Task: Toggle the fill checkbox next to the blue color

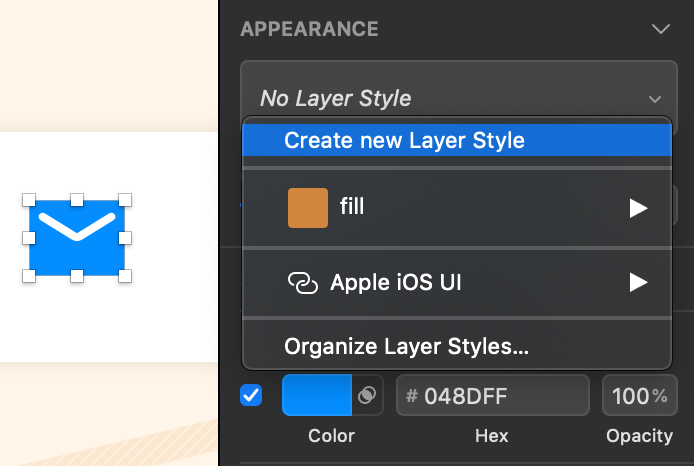Action: pyautogui.click(x=252, y=395)
